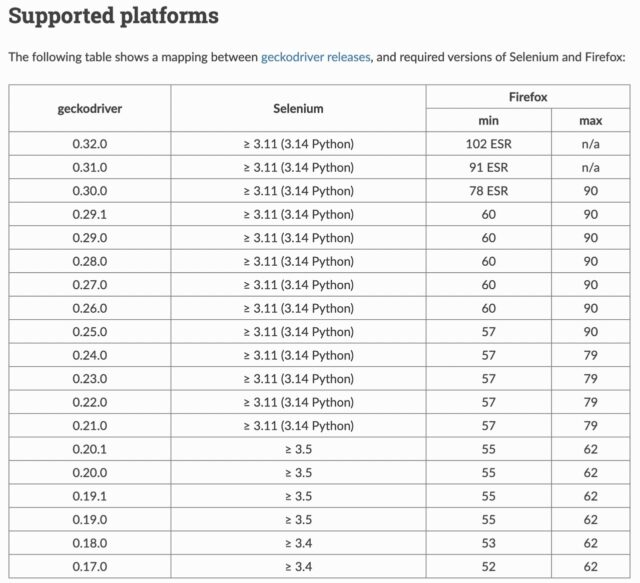Screen dimensions: 640x583
Task: Click the 0.19.1 geckodriver version cell
Action: tap(90, 496)
